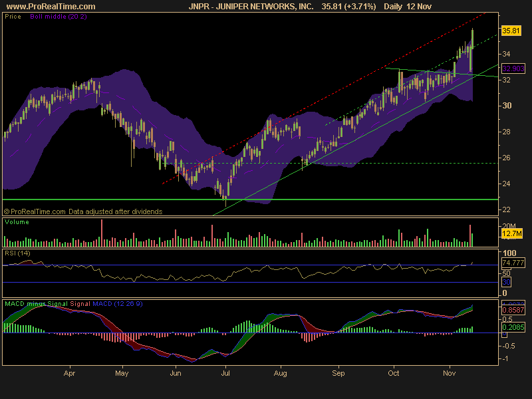Select the Boll middle (20 2) indicator label

pyautogui.click(x=59, y=16)
